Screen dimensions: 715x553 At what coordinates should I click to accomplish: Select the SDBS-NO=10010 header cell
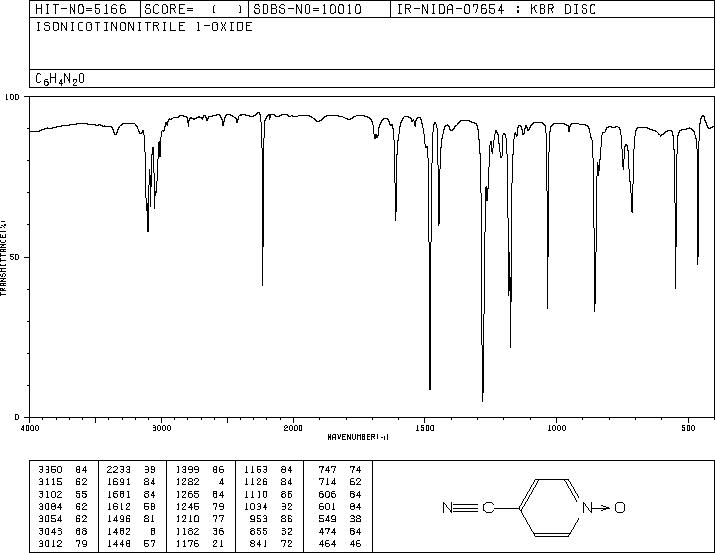[307, 9]
